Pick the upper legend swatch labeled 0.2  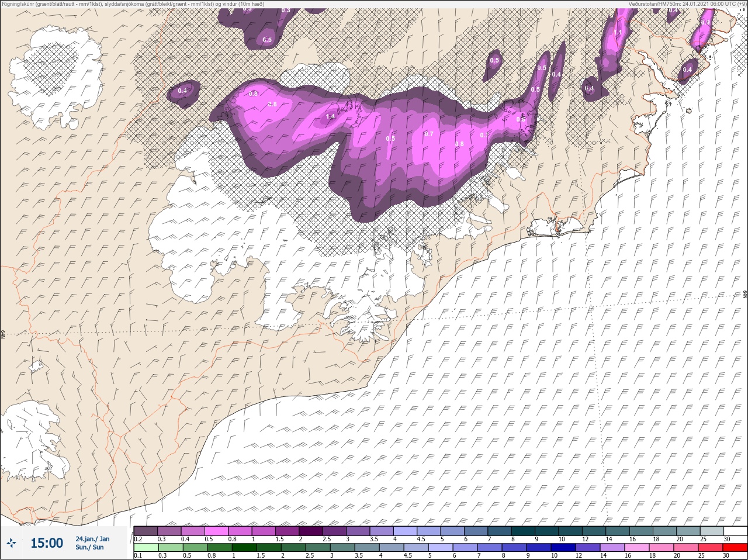point(146,531)
